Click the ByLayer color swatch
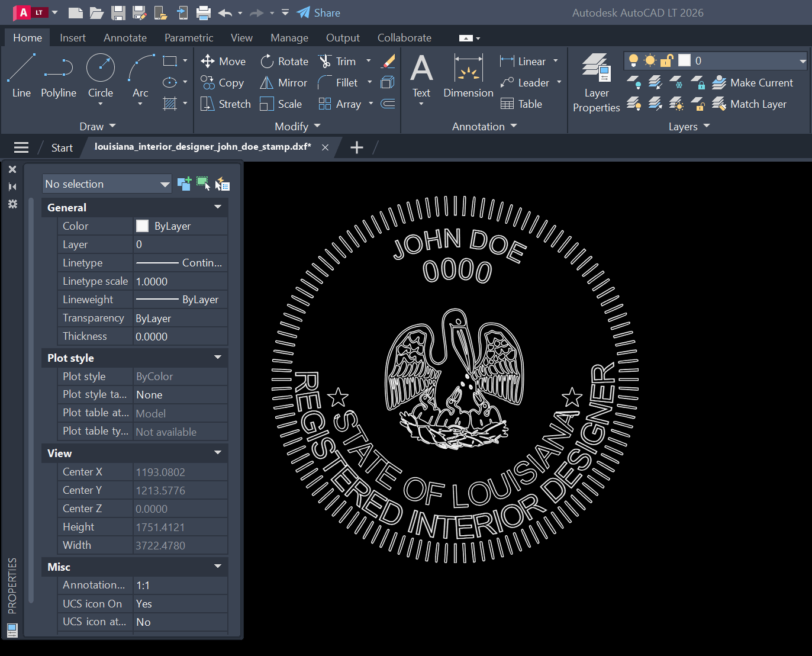 pos(142,226)
